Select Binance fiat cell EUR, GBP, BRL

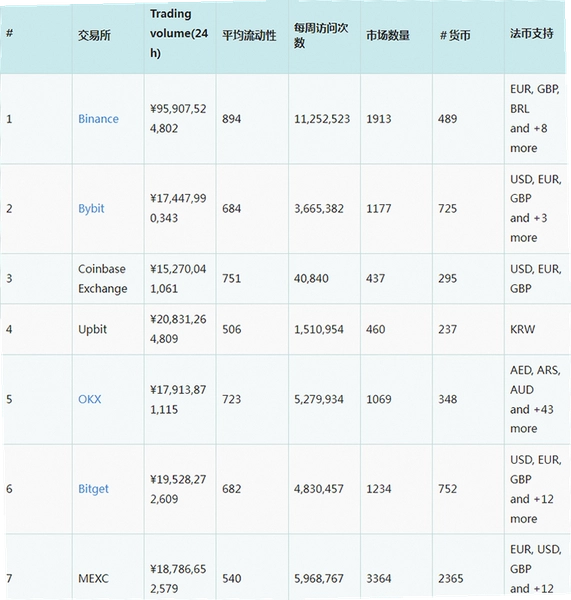pyautogui.click(x=535, y=119)
